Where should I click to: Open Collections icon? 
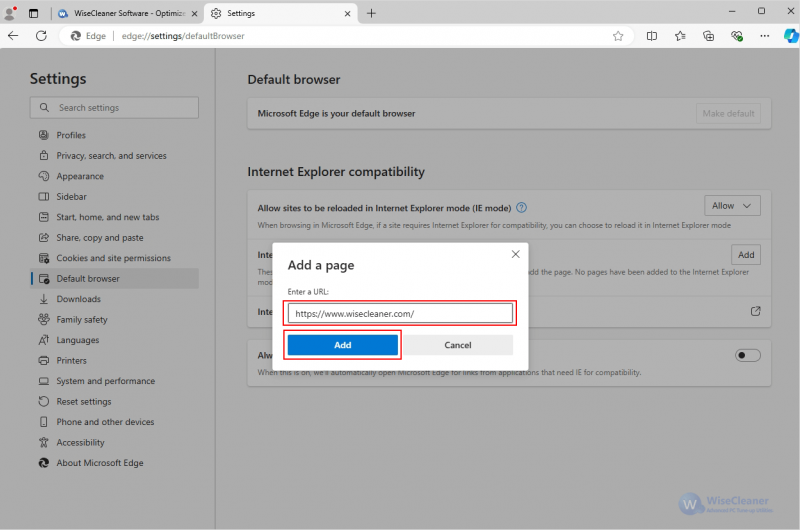[x=708, y=36]
